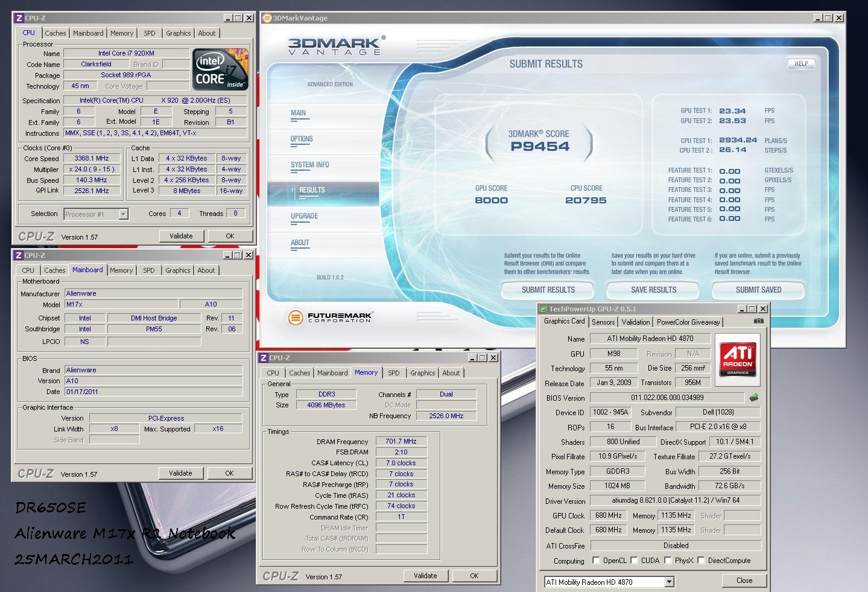Viewport: 868px width, 592px height.
Task: Switch to Caches tab in the top CPU-Z window
Action: [x=55, y=33]
